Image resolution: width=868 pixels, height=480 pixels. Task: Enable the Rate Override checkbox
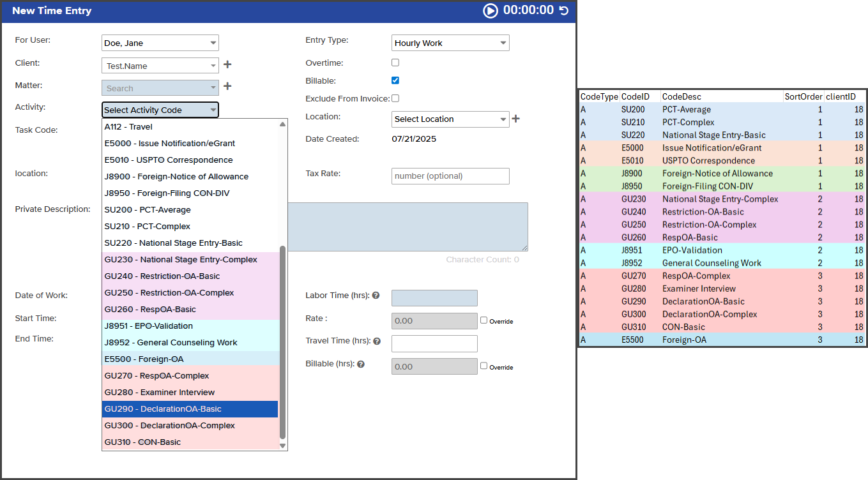pyautogui.click(x=484, y=320)
